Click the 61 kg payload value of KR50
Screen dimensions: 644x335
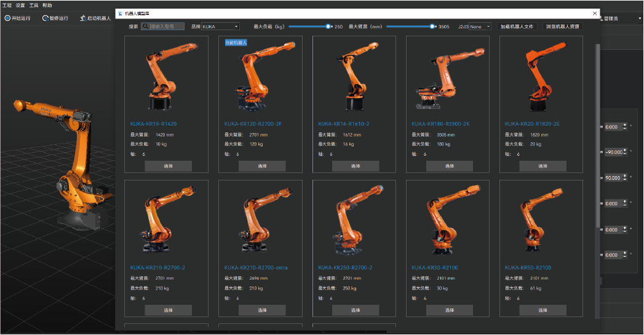point(536,288)
